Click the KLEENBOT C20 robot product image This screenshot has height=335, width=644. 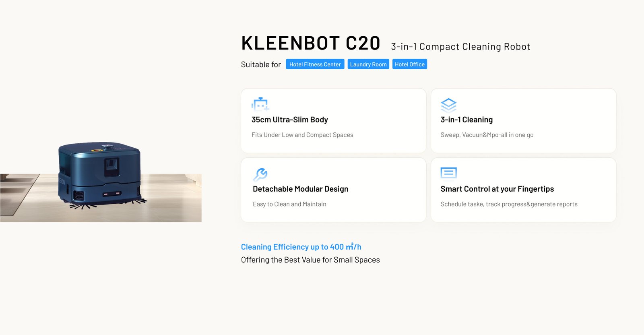(100, 177)
